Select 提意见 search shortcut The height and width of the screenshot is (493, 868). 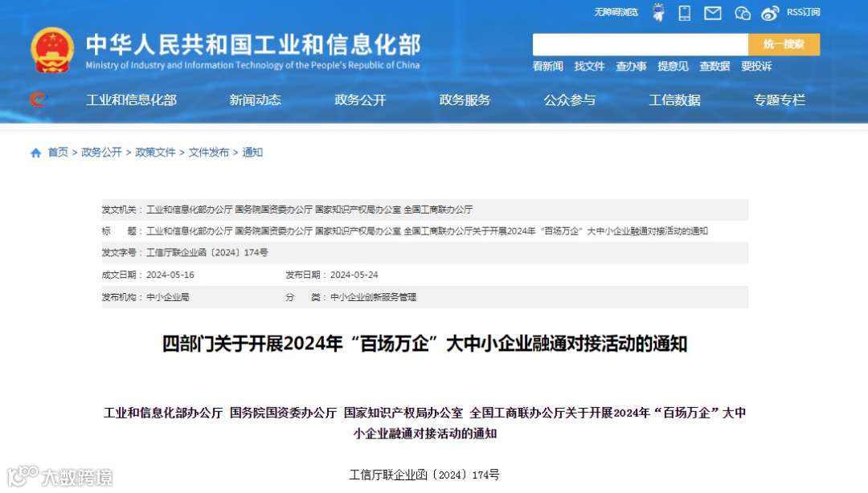point(673,67)
